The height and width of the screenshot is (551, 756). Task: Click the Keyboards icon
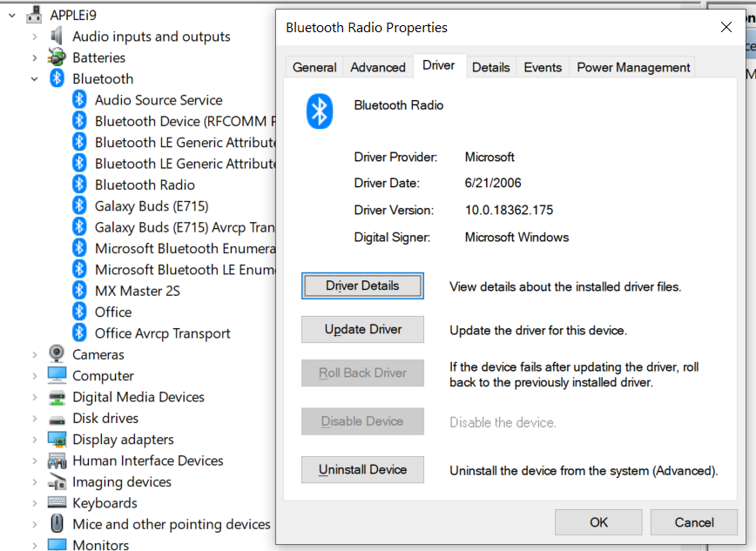click(x=57, y=502)
